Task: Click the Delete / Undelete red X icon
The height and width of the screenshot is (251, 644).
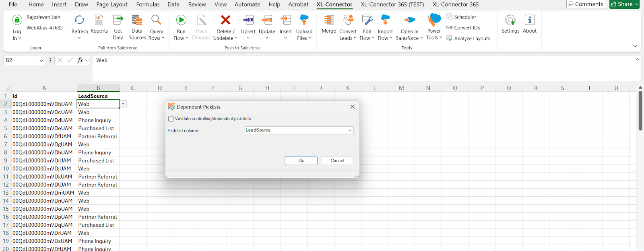Action: pyautogui.click(x=225, y=20)
